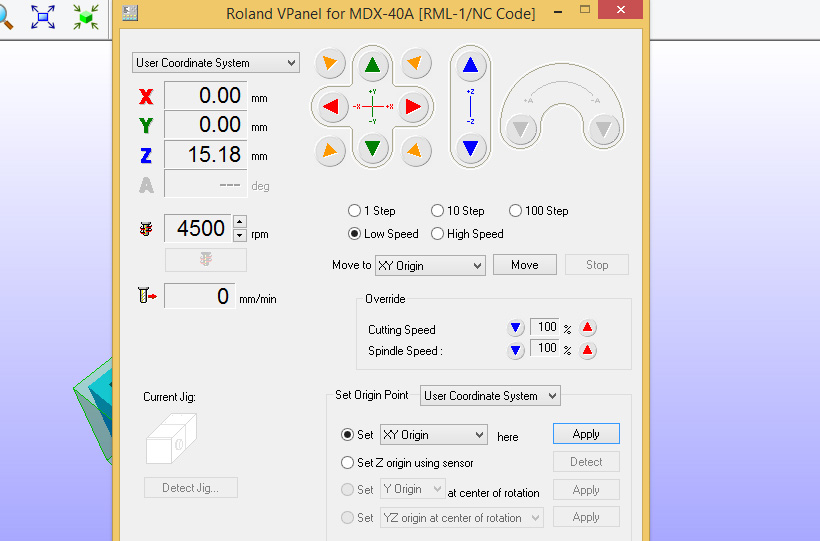Click the fit-to-screen icon in background toolbar
820x541 pixels.
43,17
